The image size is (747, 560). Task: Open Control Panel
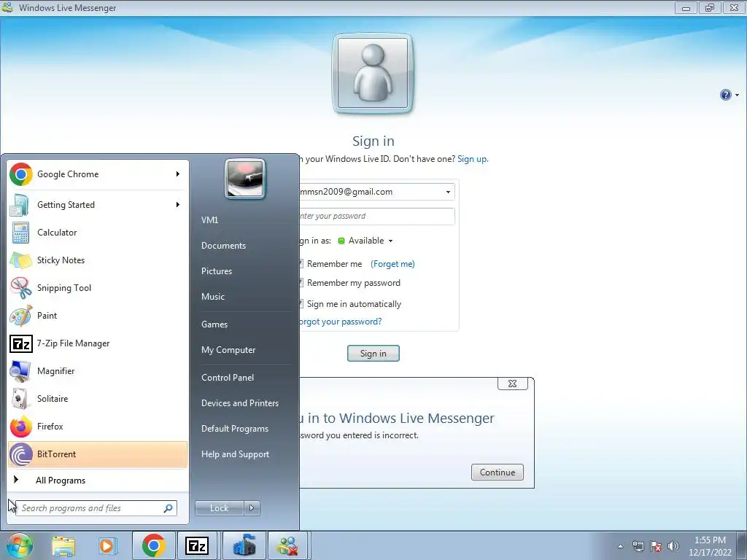coord(228,378)
